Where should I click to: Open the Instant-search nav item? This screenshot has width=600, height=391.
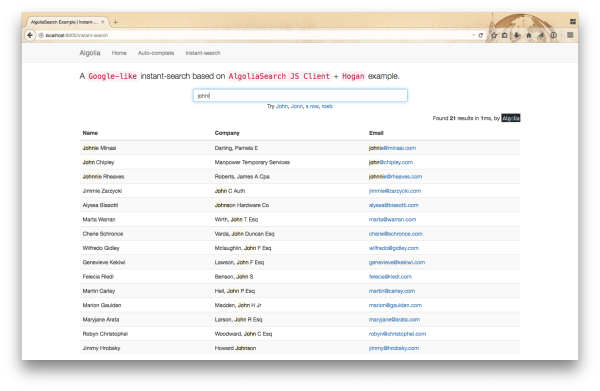[x=203, y=53]
